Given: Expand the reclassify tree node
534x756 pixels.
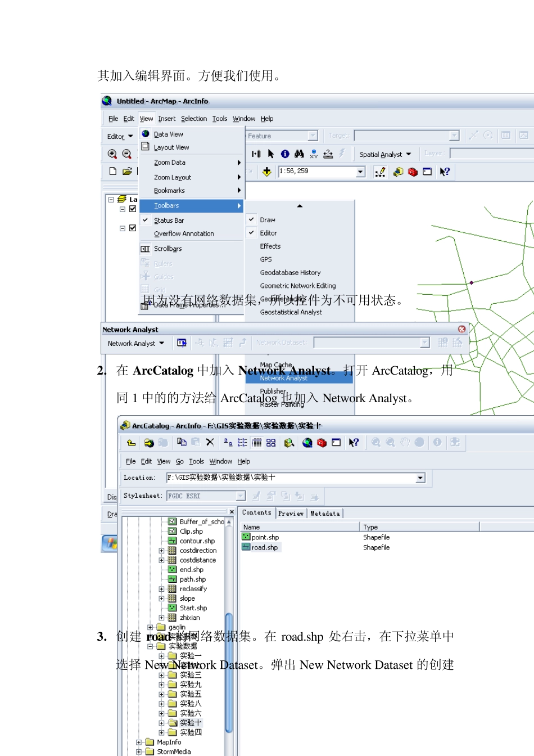Looking at the screenshot, I should click(x=161, y=589).
